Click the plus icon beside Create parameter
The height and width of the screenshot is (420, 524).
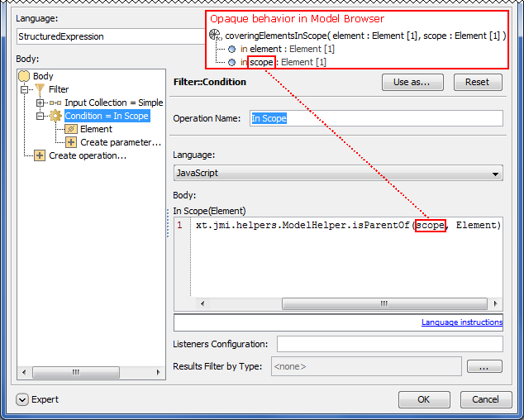click(71, 142)
